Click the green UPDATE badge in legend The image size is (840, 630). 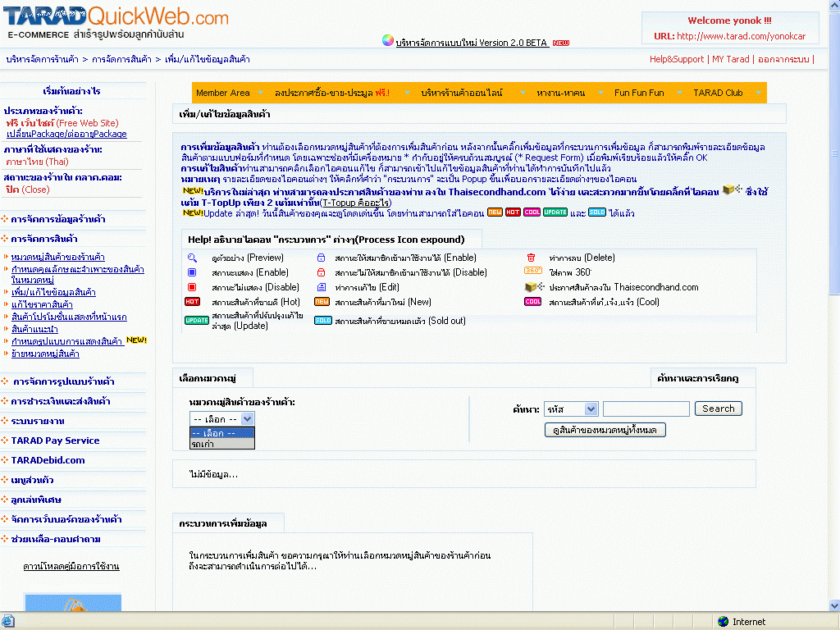(x=196, y=320)
